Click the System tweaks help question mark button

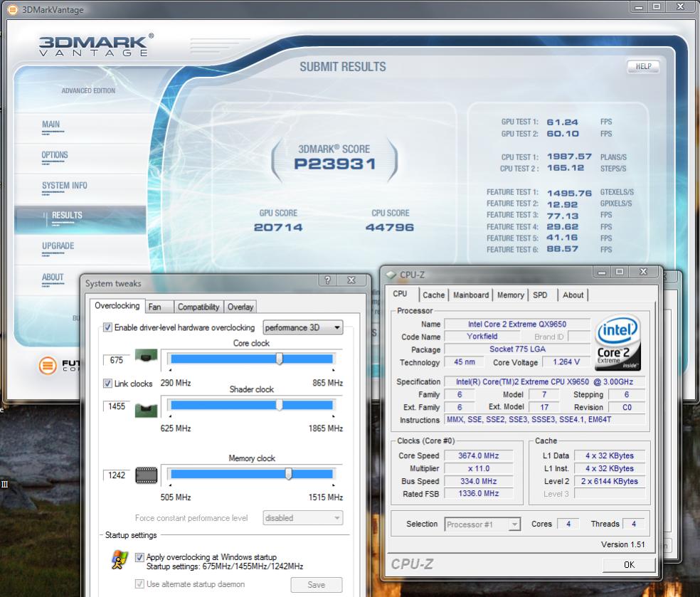pos(327,280)
